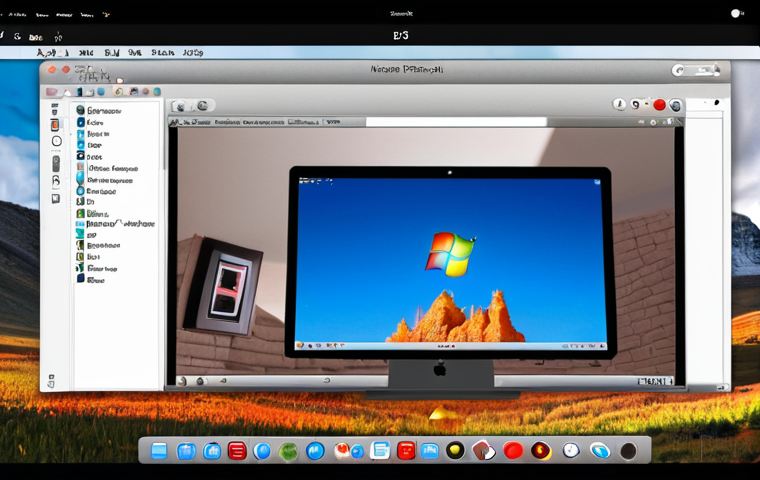Click the teal round icon ending the icon strip
The image size is (760, 480).
[x=157, y=92]
